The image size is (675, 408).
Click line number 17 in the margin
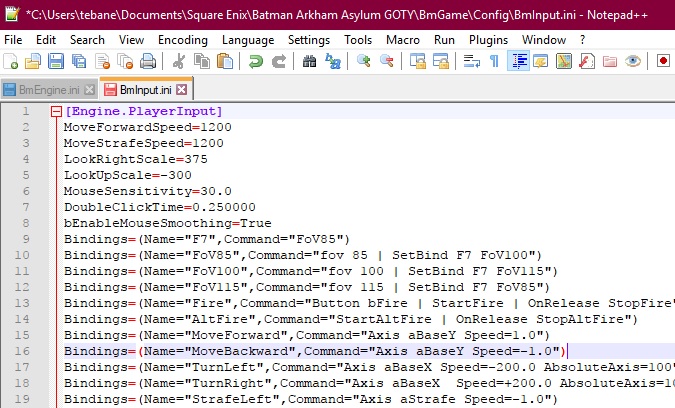(x=22, y=367)
